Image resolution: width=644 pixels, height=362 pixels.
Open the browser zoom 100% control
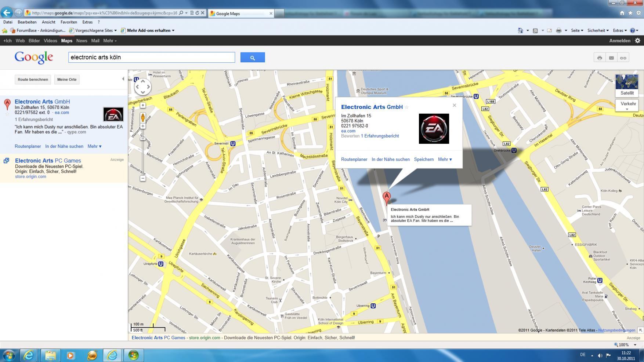(x=626, y=345)
